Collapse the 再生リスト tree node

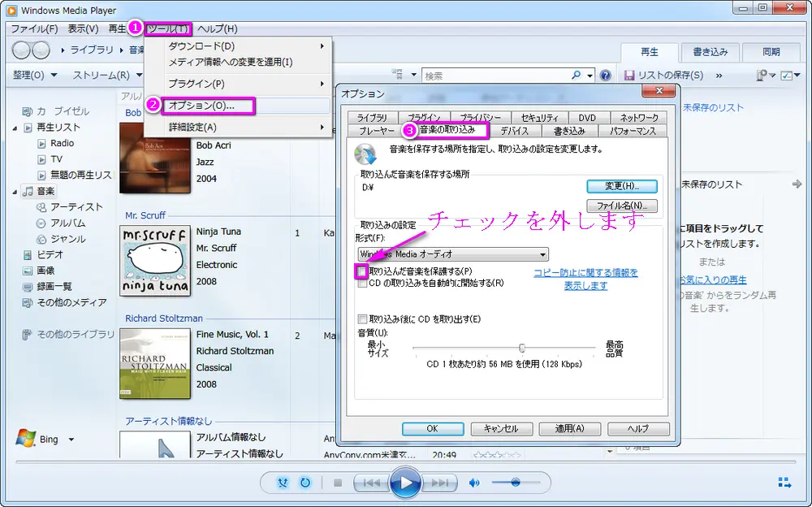[15, 128]
